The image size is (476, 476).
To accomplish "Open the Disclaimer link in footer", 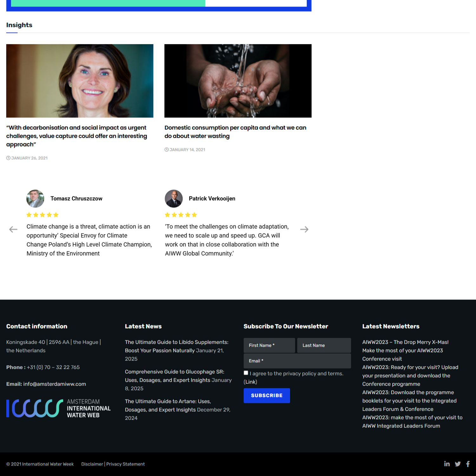I will click(x=92, y=464).
